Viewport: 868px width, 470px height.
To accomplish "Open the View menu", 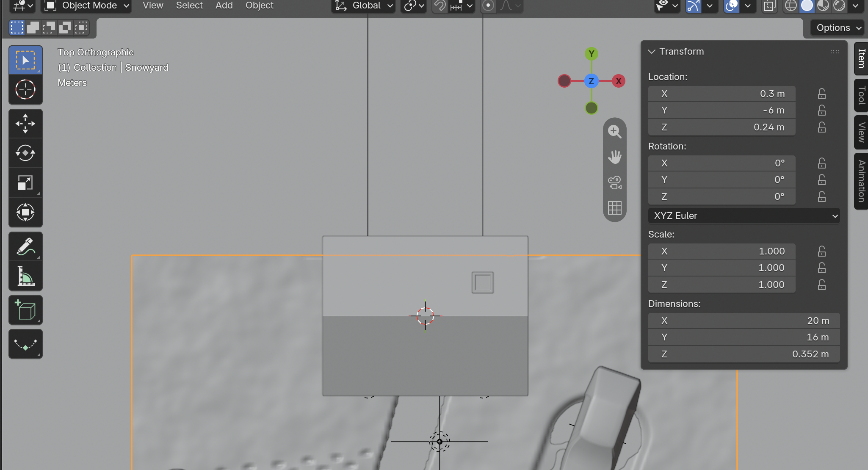I will click(153, 6).
